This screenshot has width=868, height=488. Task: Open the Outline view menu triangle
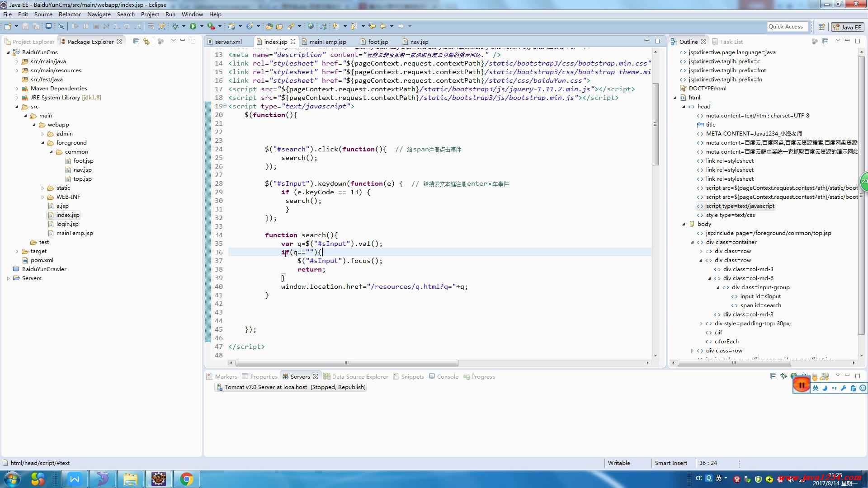837,41
